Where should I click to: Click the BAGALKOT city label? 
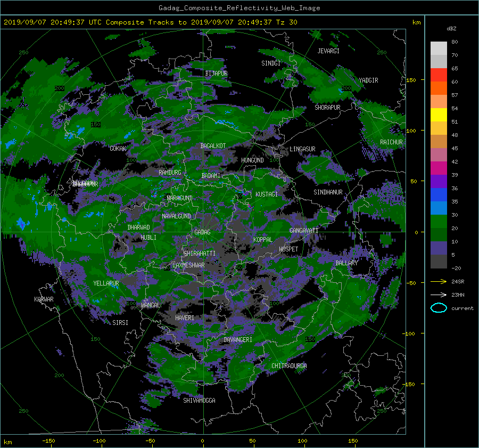(x=213, y=146)
